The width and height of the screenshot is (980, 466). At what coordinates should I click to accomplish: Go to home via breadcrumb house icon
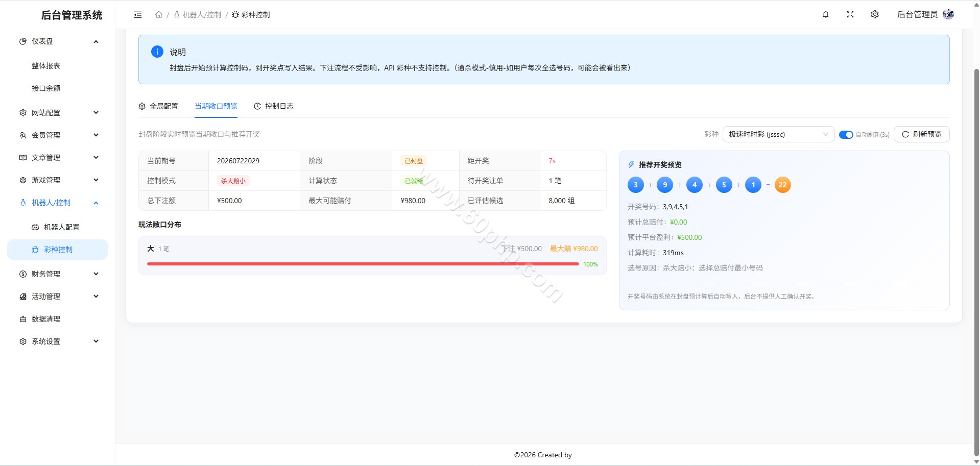click(x=159, y=15)
